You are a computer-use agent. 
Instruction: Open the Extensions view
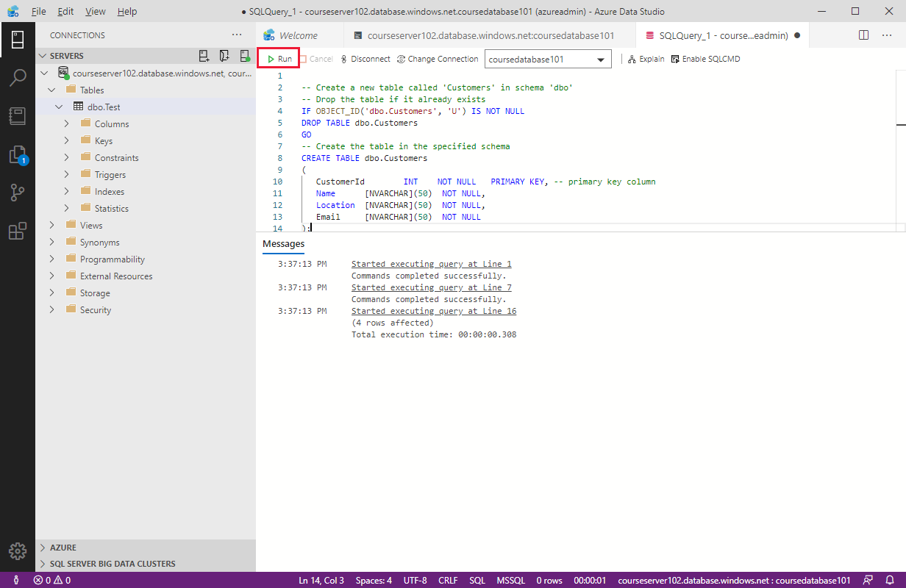(x=18, y=231)
